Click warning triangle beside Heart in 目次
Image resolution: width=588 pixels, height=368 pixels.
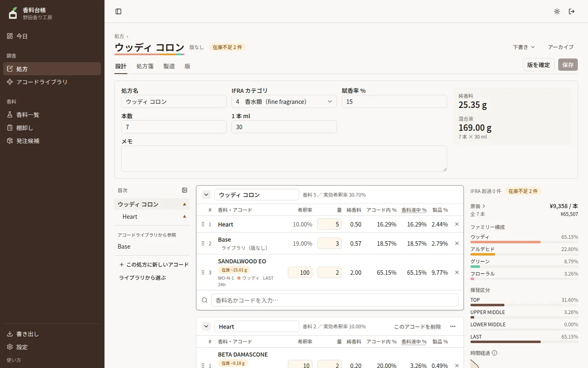click(185, 216)
